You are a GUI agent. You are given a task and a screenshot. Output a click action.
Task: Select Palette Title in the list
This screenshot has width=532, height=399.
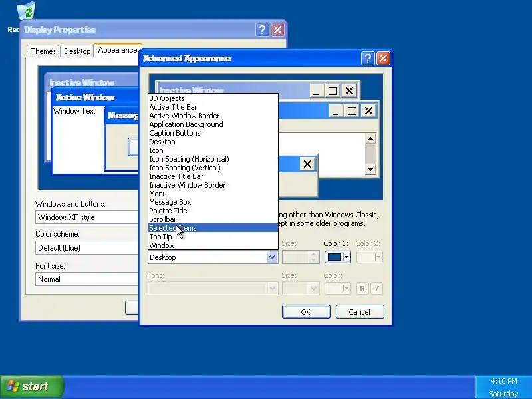tap(213, 211)
